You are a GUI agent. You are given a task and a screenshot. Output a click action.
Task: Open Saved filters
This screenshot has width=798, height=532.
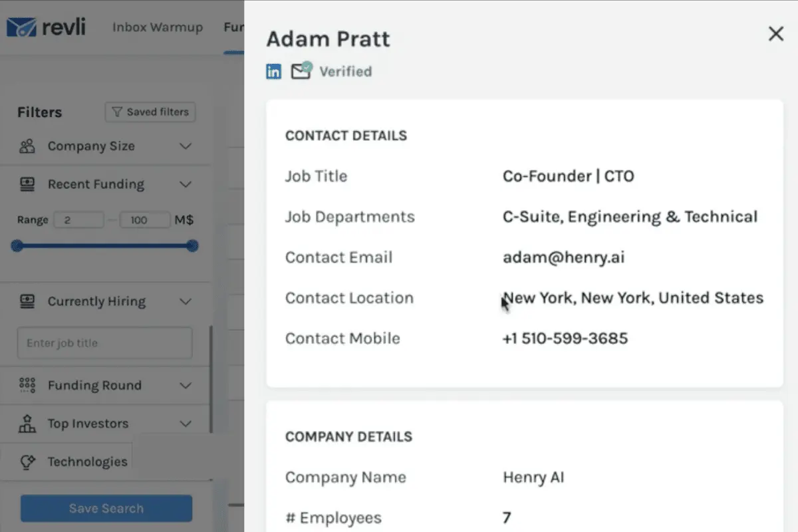[x=150, y=112]
